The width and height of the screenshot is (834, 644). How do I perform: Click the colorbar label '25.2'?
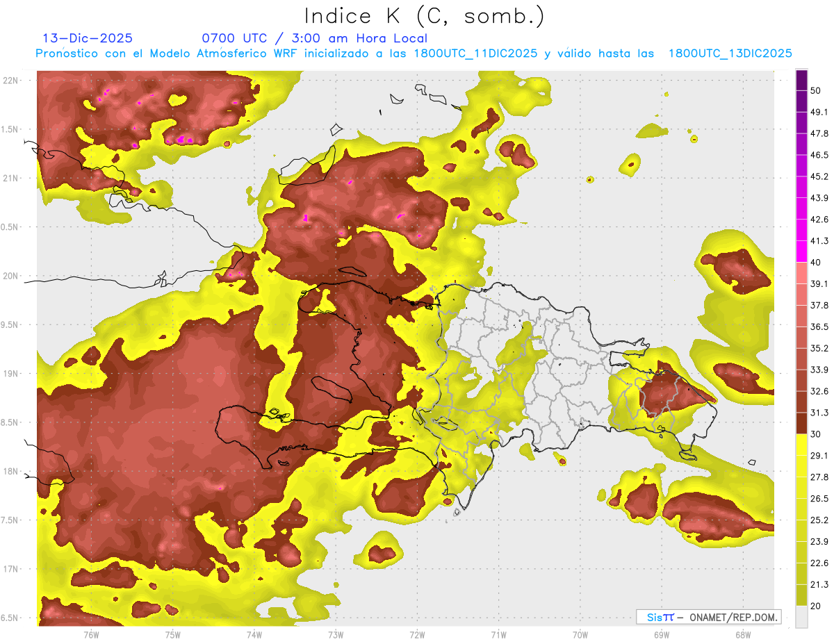pyautogui.click(x=819, y=520)
